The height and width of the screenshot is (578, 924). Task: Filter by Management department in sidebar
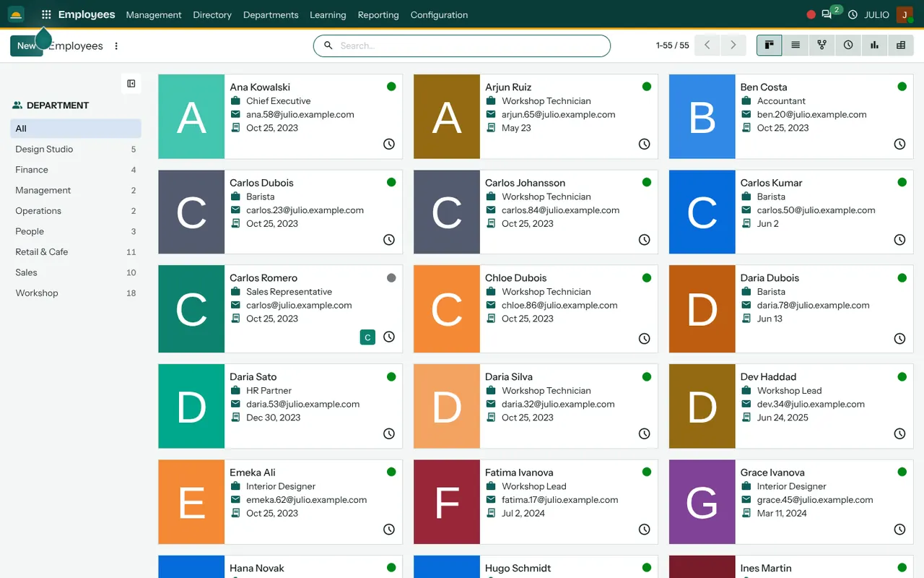pos(76,190)
